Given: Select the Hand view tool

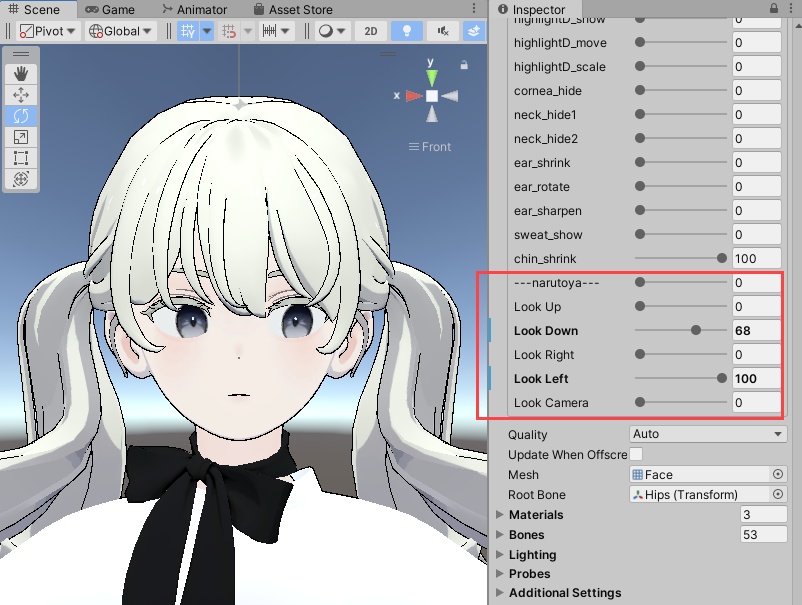Looking at the screenshot, I should [x=21, y=74].
